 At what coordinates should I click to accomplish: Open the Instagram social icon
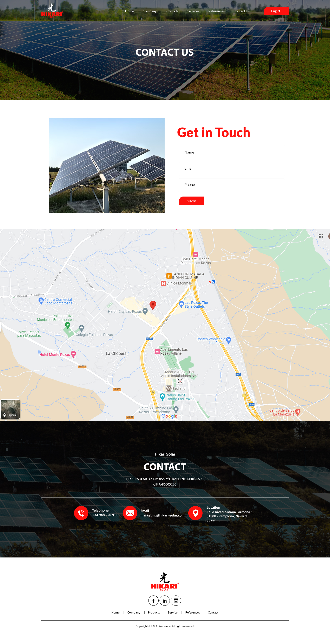[x=176, y=601]
